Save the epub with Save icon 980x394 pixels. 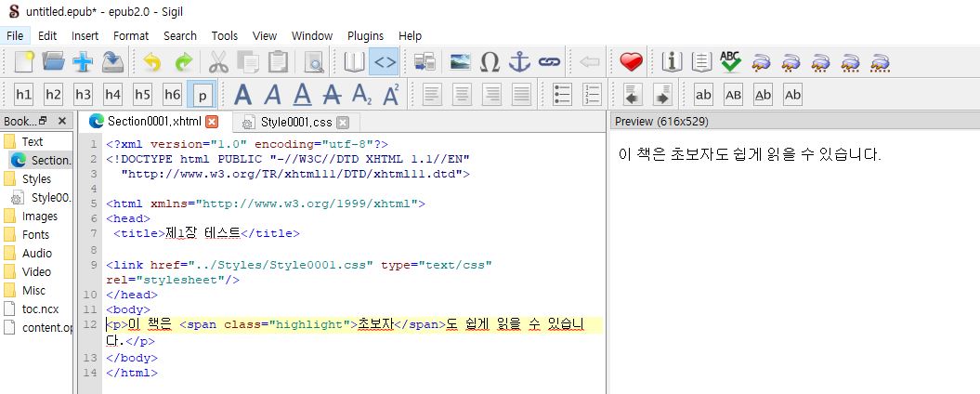coord(112,62)
